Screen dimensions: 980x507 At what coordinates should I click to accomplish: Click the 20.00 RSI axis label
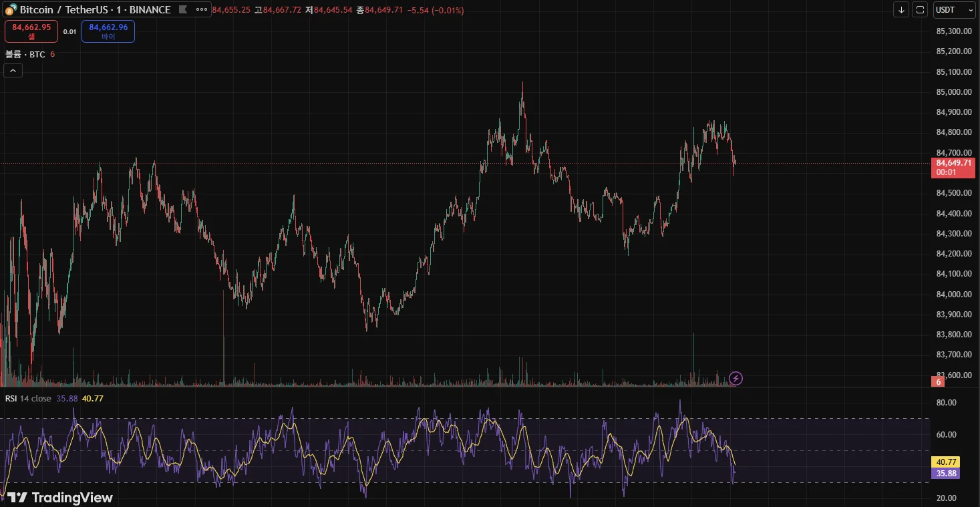point(947,498)
